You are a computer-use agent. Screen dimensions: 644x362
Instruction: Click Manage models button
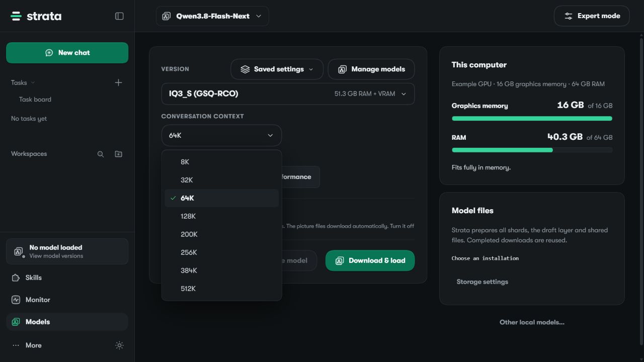click(371, 69)
